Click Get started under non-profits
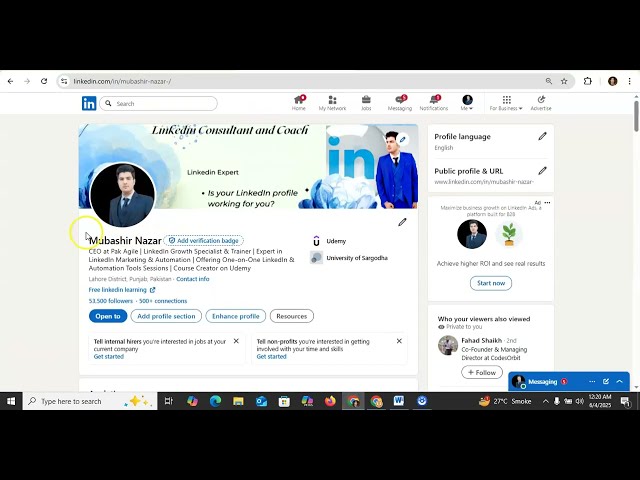Viewport: 640px width, 480px height. pos(271,357)
